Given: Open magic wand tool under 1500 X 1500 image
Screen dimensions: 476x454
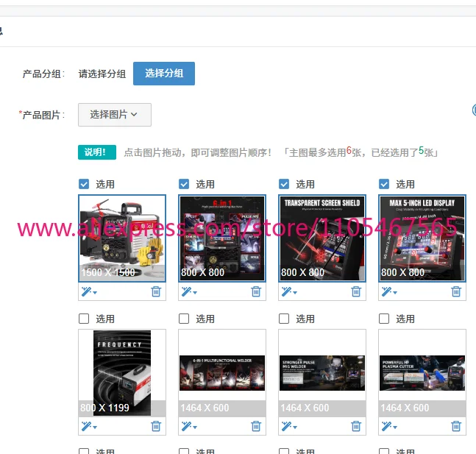Looking at the screenshot, I should [x=89, y=291].
